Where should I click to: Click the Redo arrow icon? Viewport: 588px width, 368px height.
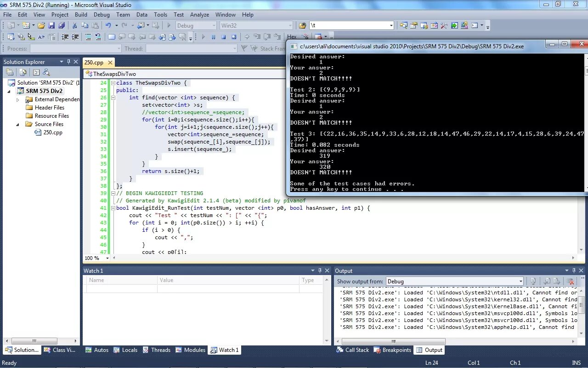124,25
